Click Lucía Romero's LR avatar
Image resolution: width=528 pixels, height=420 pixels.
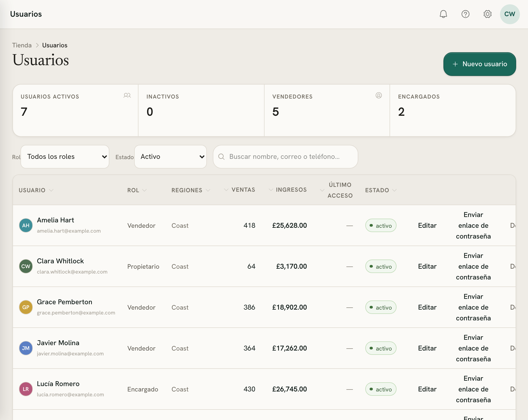click(26, 389)
